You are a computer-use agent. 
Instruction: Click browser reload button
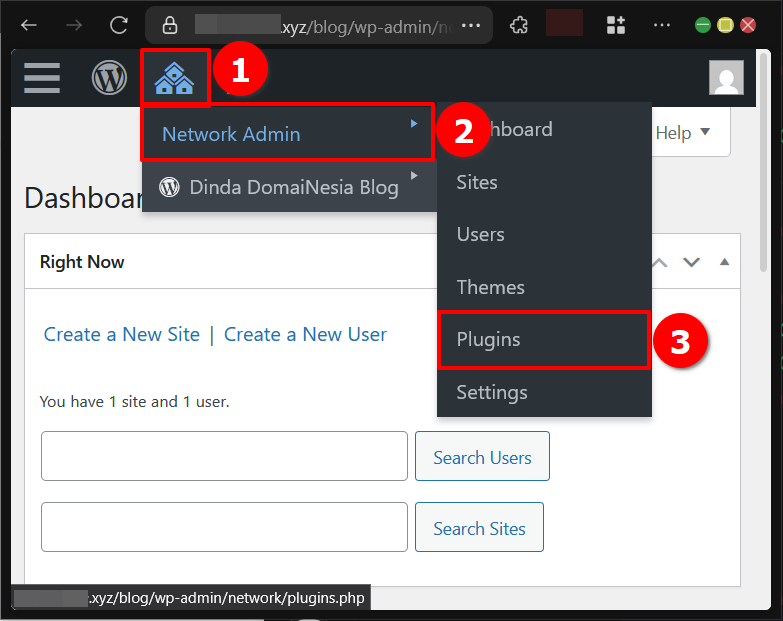tap(119, 25)
